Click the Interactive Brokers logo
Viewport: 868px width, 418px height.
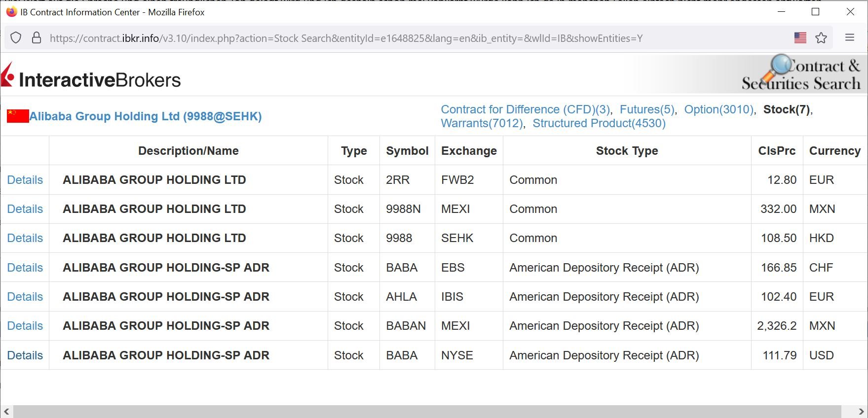[91, 79]
